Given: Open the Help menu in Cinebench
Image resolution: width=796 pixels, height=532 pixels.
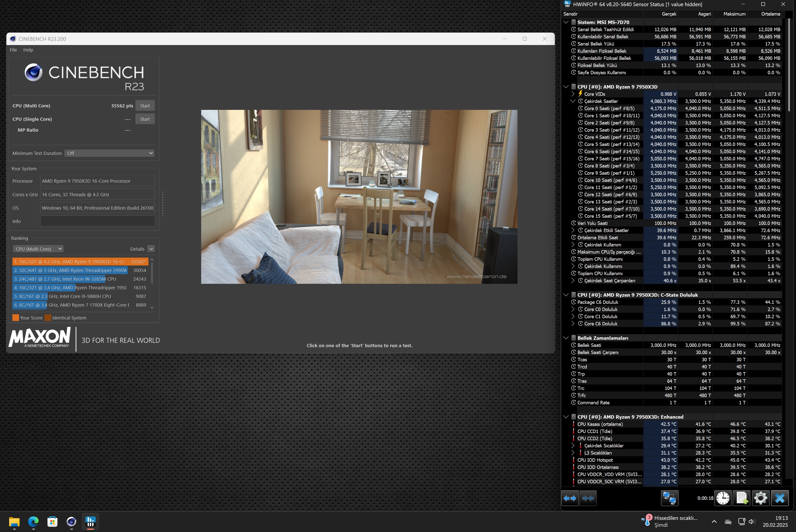Looking at the screenshot, I should point(28,50).
